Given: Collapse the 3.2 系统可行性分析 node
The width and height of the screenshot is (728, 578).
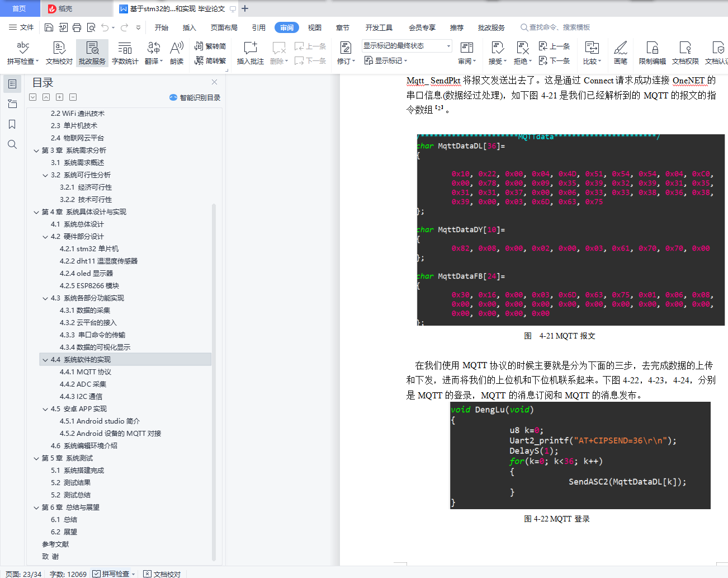Looking at the screenshot, I should pyautogui.click(x=45, y=175).
